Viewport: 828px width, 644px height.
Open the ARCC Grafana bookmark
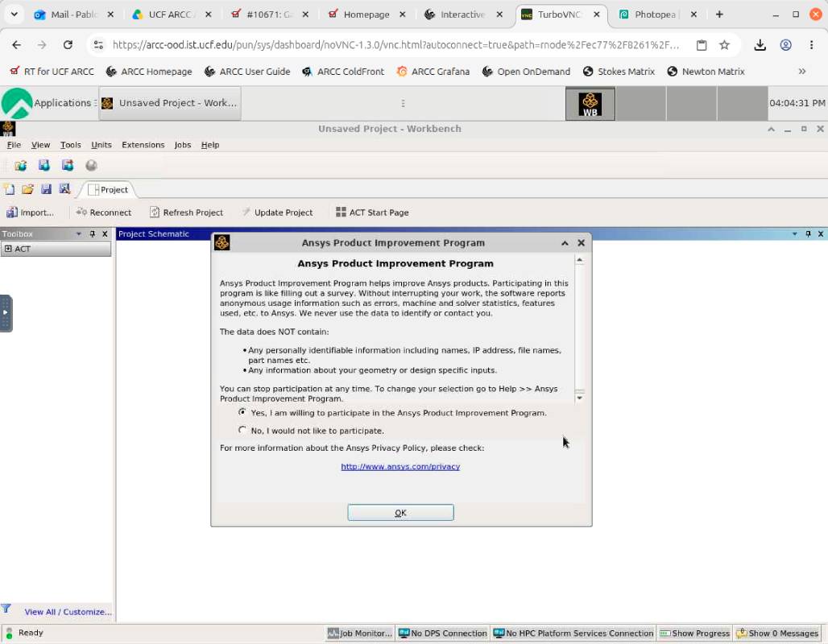[433, 72]
